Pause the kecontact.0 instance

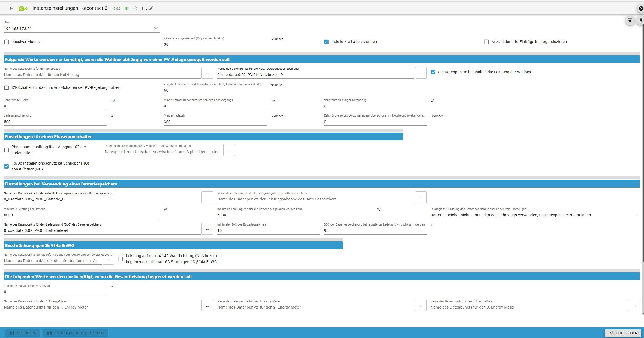pyautogui.click(x=127, y=8)
